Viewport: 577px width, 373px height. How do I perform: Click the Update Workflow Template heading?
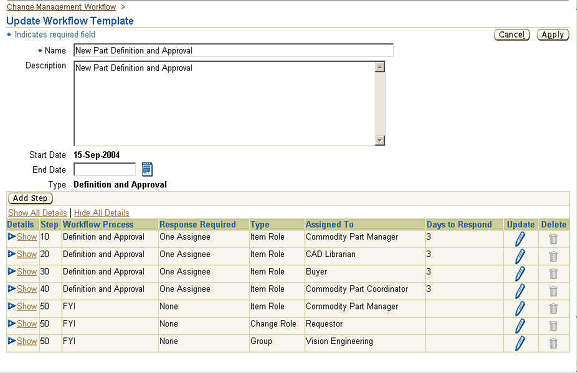tap(70, 21)
